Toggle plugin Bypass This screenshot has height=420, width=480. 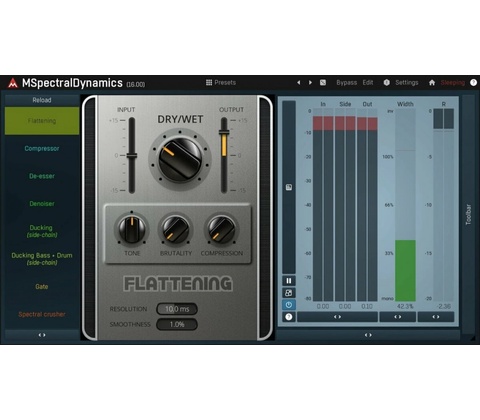click(x=346, y=83)
